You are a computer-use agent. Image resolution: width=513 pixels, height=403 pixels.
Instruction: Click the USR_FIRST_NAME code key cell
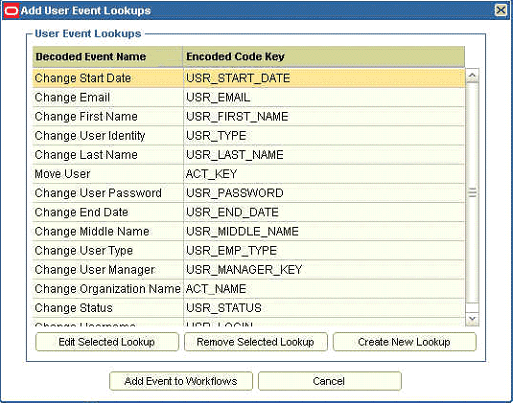324,117
